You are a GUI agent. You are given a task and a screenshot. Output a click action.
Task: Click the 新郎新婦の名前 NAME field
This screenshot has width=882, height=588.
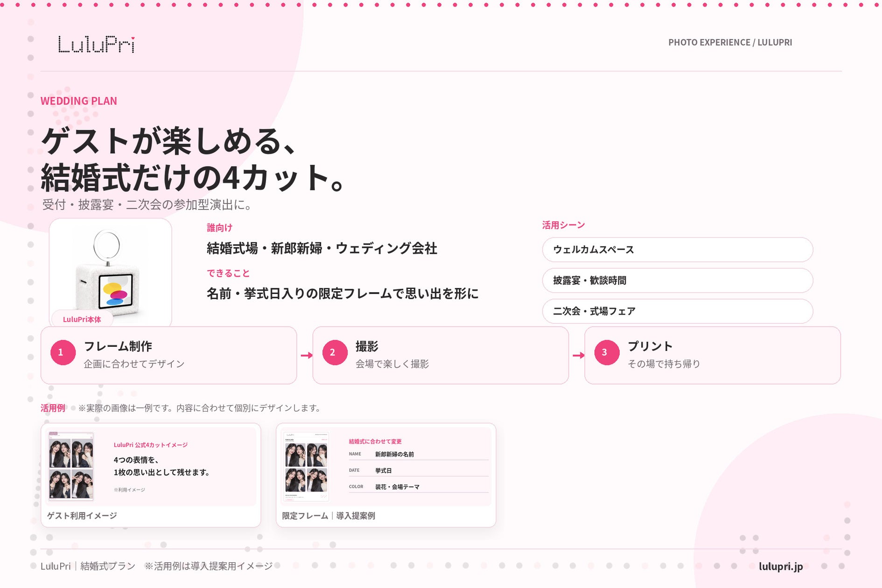click(419, 454)
